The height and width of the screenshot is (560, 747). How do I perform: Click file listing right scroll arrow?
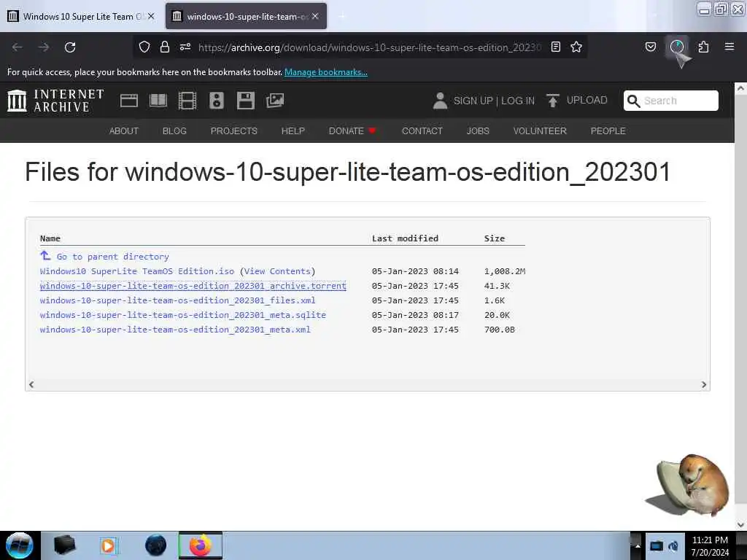point(704,385)
